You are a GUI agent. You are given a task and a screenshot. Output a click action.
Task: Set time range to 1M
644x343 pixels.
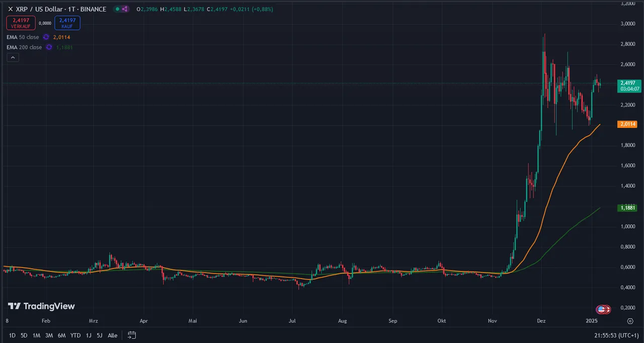coord(36,335)
